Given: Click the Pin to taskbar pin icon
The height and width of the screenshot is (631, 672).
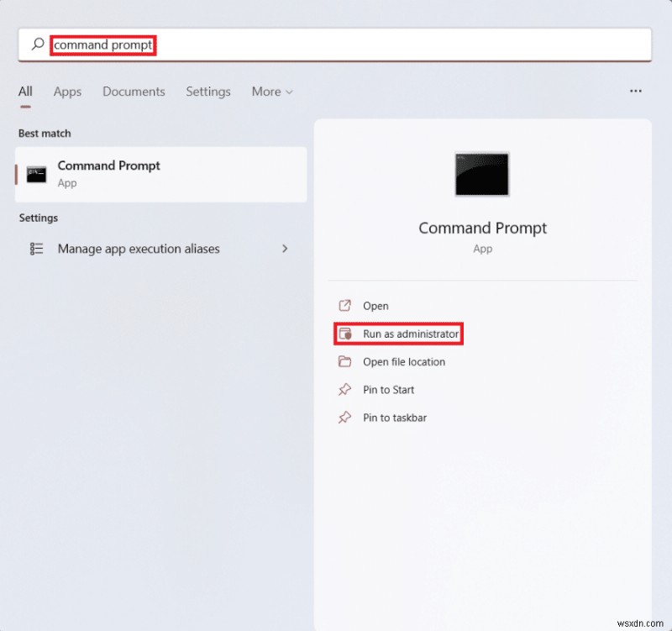Looking at the screenshot, I should (346, 418).
